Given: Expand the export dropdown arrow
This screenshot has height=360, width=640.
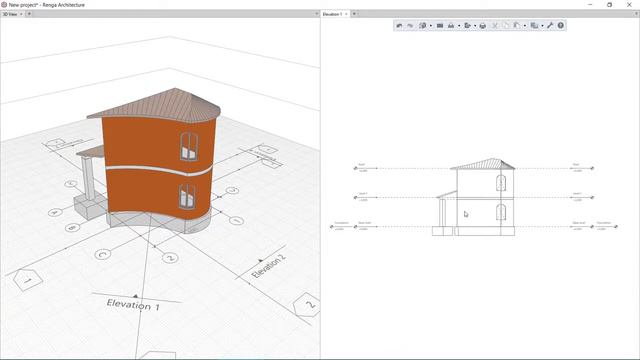Looking at the screenshot, I should (x=475, y=26).
